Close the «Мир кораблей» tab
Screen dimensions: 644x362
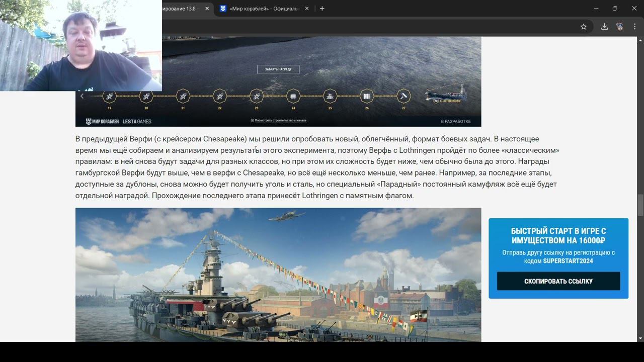click(x=307, y=9)
